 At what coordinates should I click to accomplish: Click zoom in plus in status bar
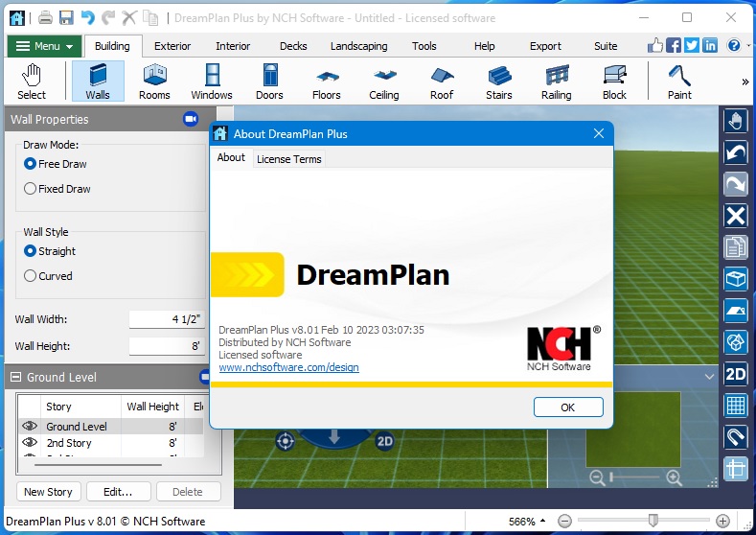pos(722,521)
